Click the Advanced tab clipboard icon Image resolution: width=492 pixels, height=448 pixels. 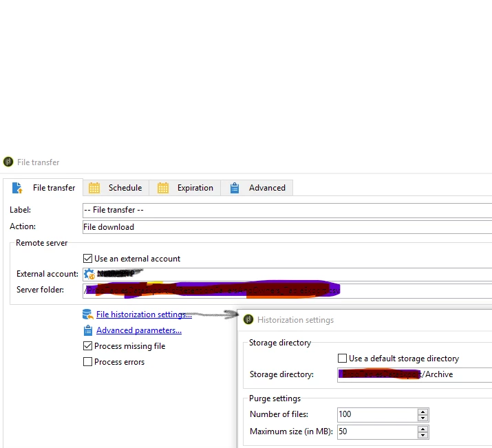click(235, 188)
